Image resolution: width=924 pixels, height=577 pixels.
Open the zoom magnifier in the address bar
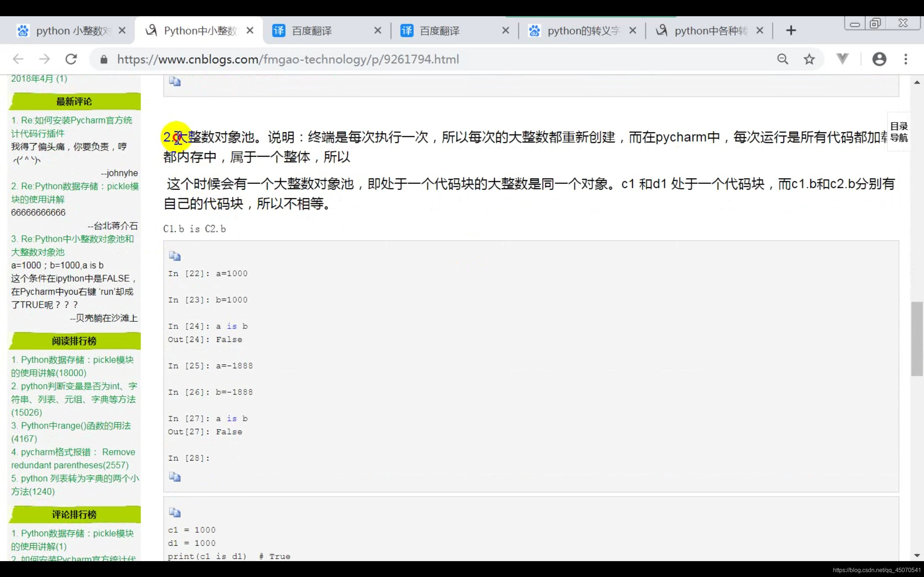(x=783, y=59)
